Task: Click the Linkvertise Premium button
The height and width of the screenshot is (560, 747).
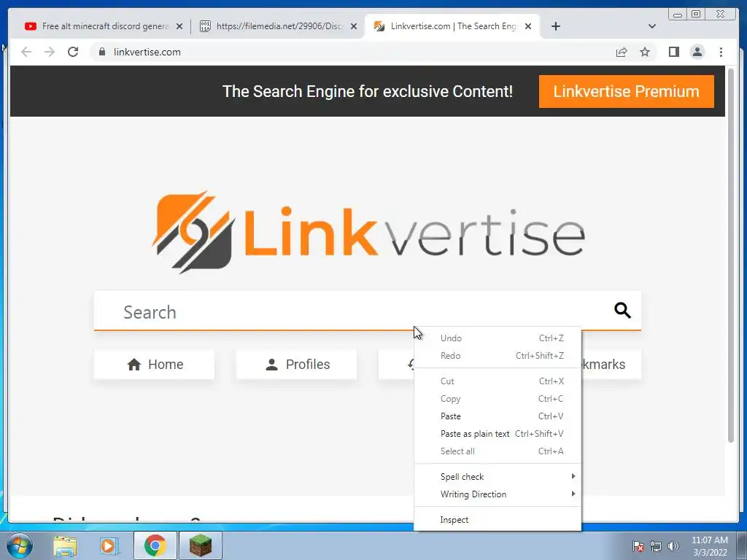Action: 626,91
